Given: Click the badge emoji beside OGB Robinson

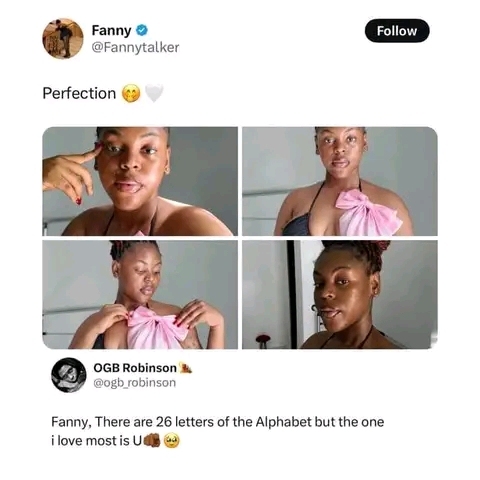Looking at the screenshot, I should point(185,368).
